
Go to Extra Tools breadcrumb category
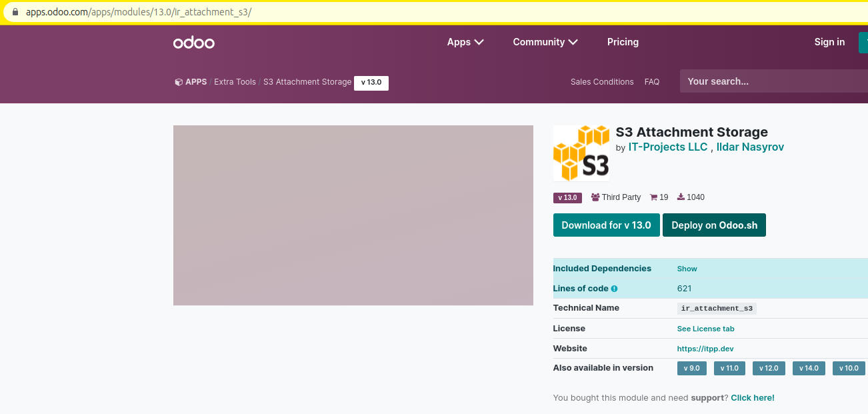pos(235,82)
